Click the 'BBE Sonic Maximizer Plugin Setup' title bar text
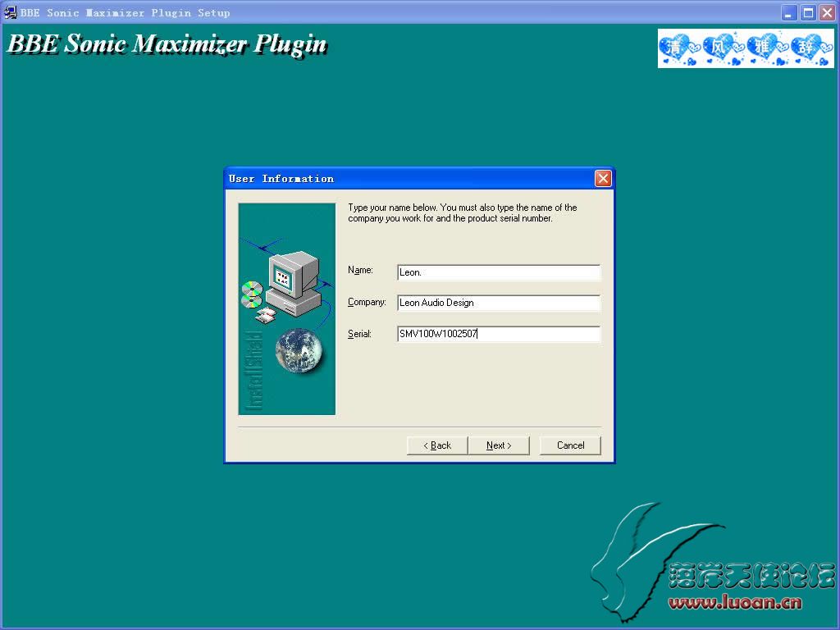This screenshot has width=840, height=630. (126, 13)
